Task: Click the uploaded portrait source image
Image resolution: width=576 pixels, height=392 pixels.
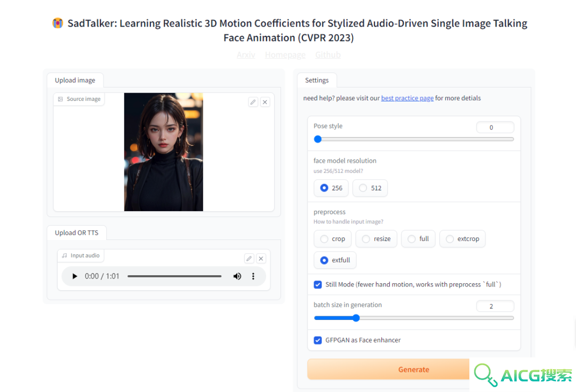Action: (x=164, y=152)
